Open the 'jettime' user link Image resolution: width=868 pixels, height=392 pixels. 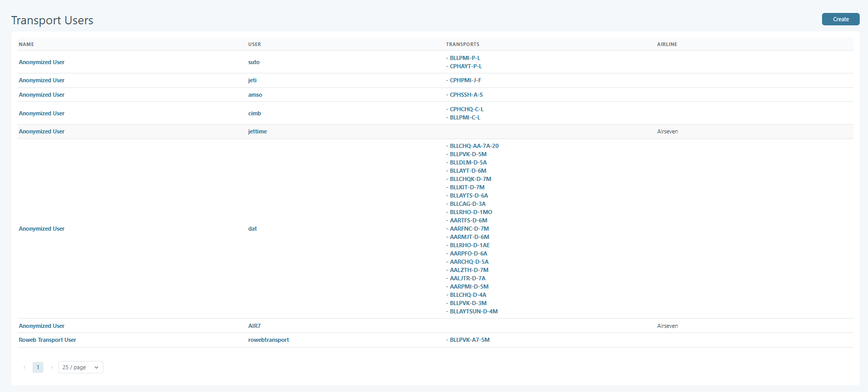tap(257, 131)
